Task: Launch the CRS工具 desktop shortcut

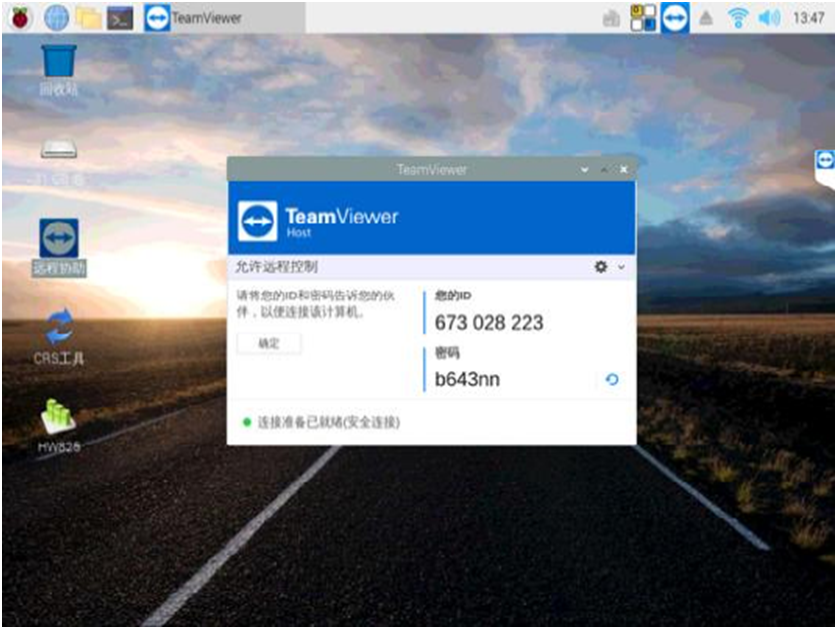Action: [x=59, y=332]
